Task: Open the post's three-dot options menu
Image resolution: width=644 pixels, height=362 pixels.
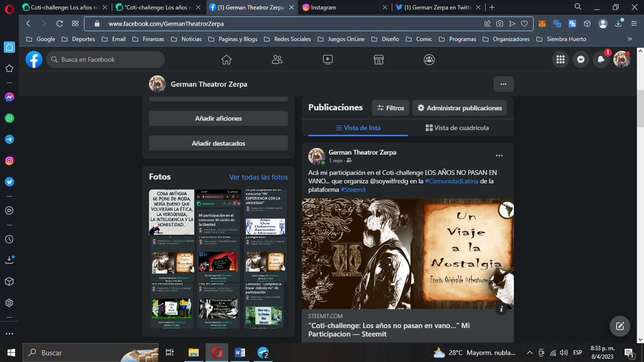Action: (x=499, y=156)
